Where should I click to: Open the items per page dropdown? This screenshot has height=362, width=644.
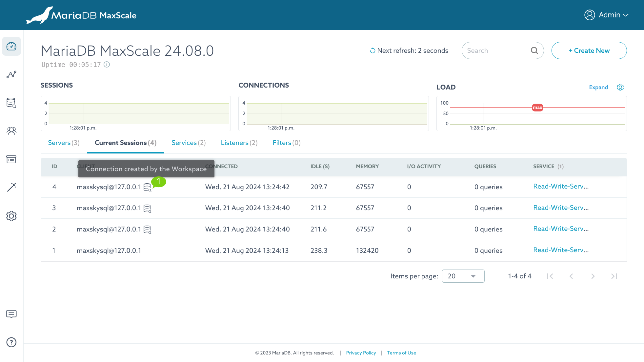[463, 276]
